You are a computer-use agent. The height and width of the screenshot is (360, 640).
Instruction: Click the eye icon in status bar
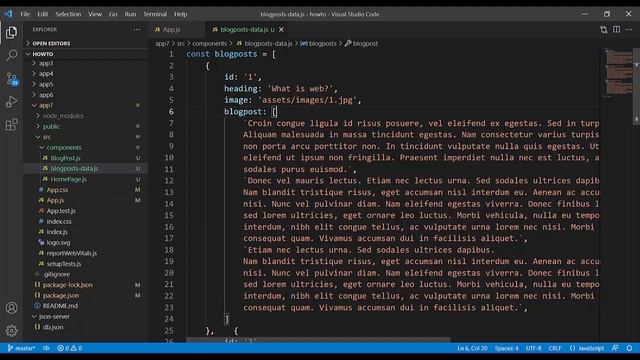[46, 348]
